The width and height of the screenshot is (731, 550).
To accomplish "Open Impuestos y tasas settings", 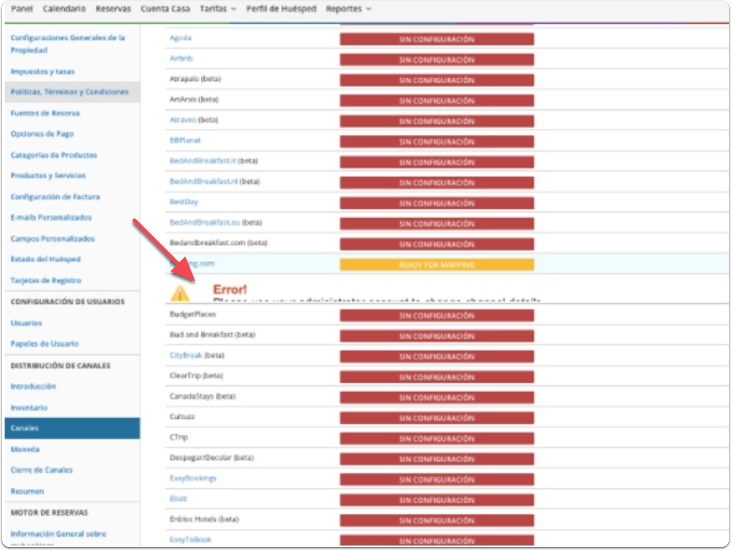I will pos(42,71).
